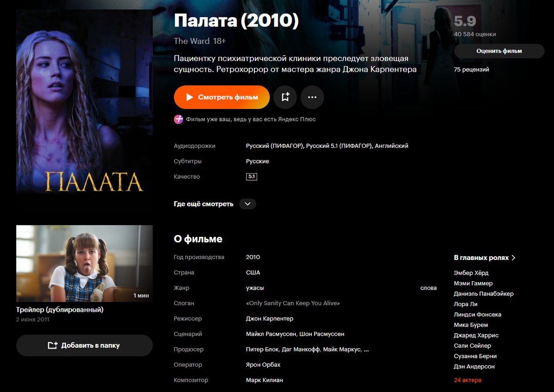Click 'Добавить в папку' button
Screen dimensions: 554x392
84,345
